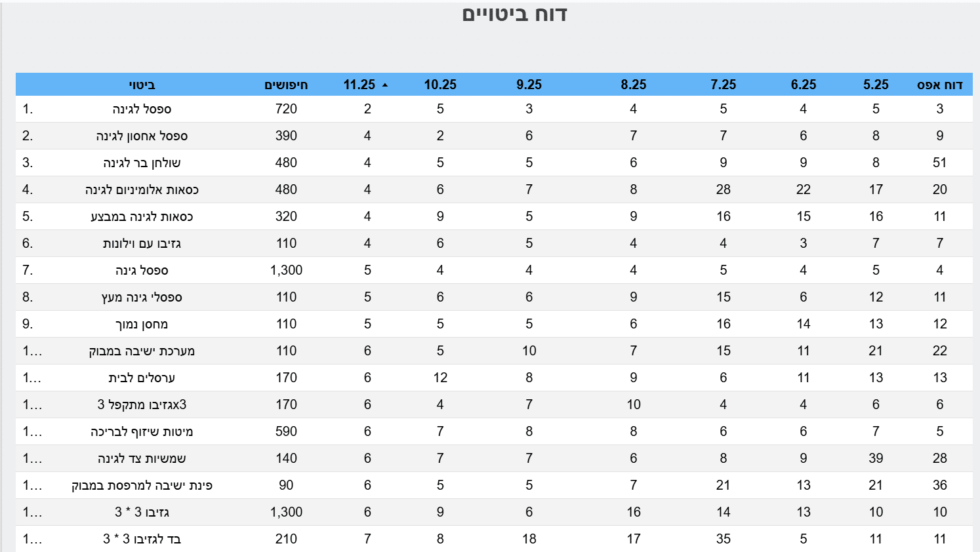Image resolution: width=980 pixels, height=552 pixels.
Task: Select the keyword ספסל אחסון לגינה
Action: coord(142,136)
